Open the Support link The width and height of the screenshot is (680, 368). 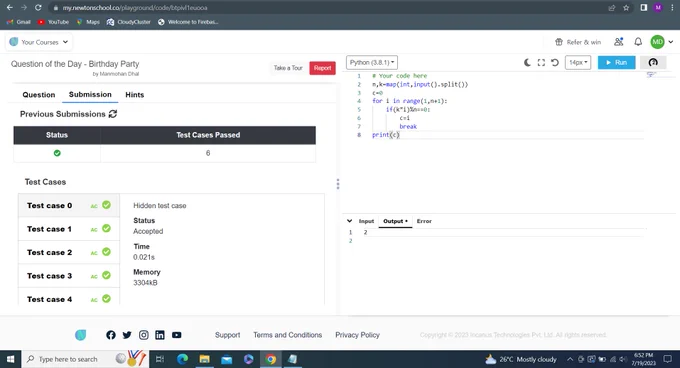227,335
